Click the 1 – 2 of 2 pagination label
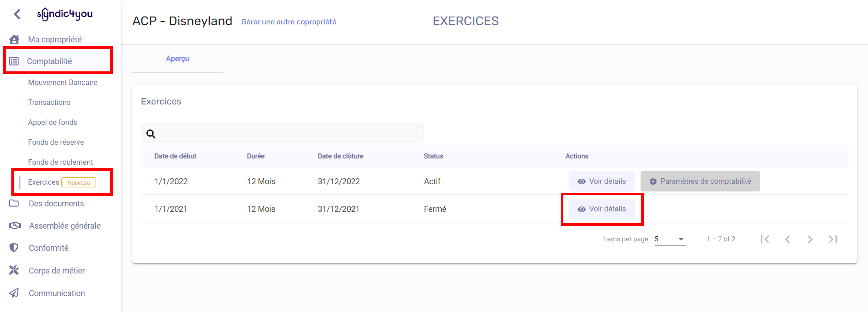The width and height of the screenshot is (868, 312). [721, 239]
